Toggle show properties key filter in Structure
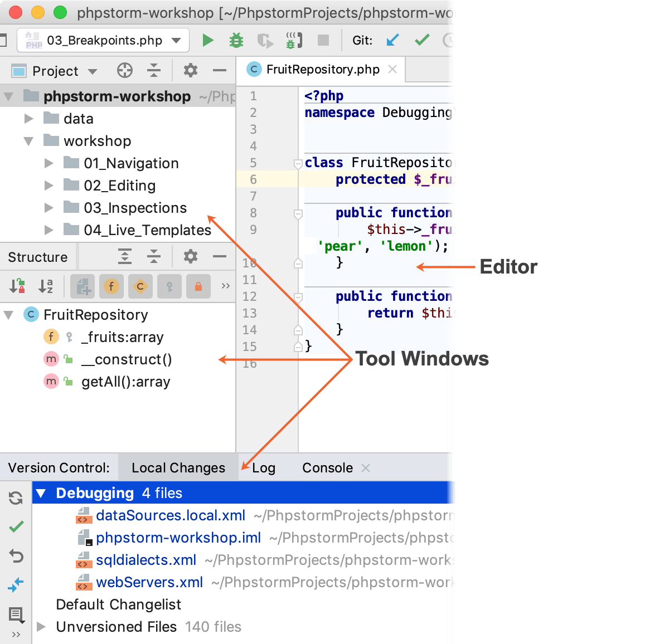 click(x=169, y=286)
